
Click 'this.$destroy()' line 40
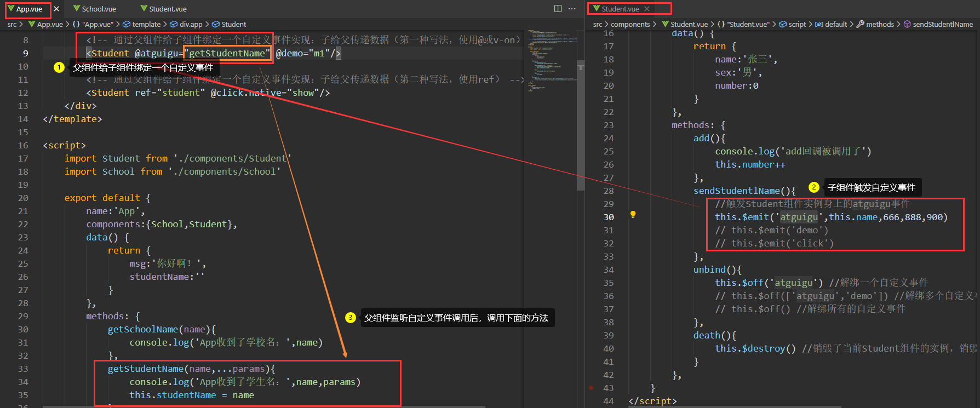pos(755,348)
